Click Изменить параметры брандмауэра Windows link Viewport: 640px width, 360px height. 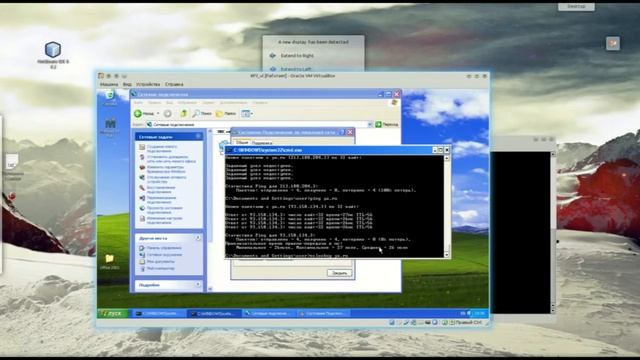[166, 169]
